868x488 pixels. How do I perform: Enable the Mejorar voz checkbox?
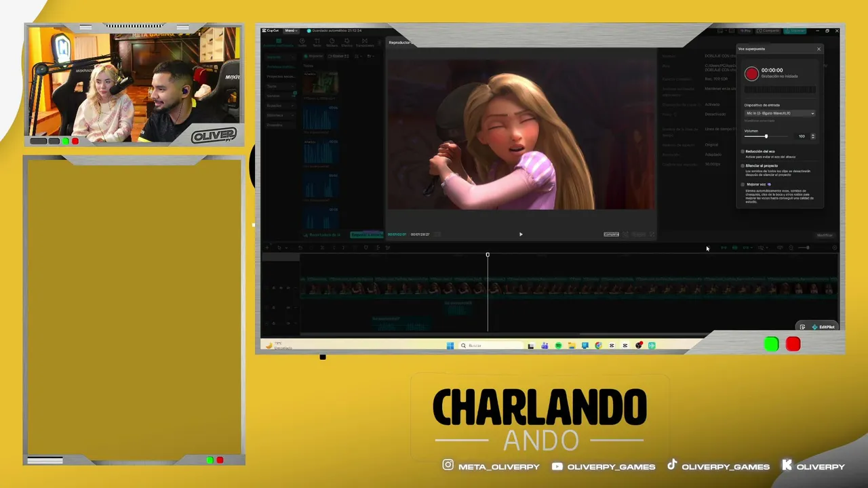[743, 184]
